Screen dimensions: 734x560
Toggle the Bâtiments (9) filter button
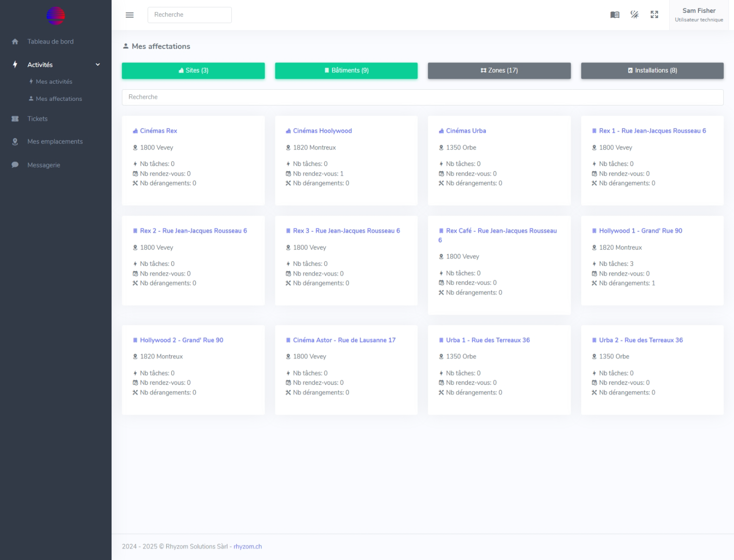coord(346,71)
